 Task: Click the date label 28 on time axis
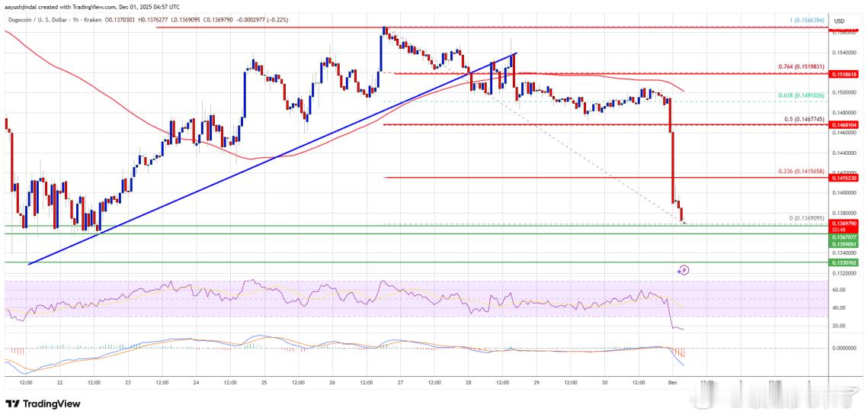pos(469,382)
